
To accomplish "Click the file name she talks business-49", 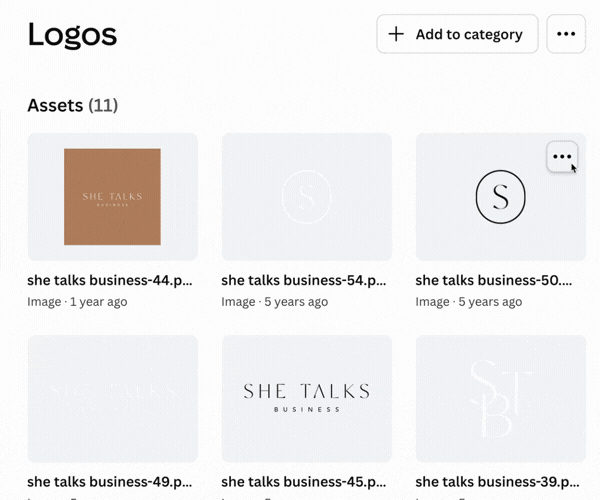I will tap(110, 481).
